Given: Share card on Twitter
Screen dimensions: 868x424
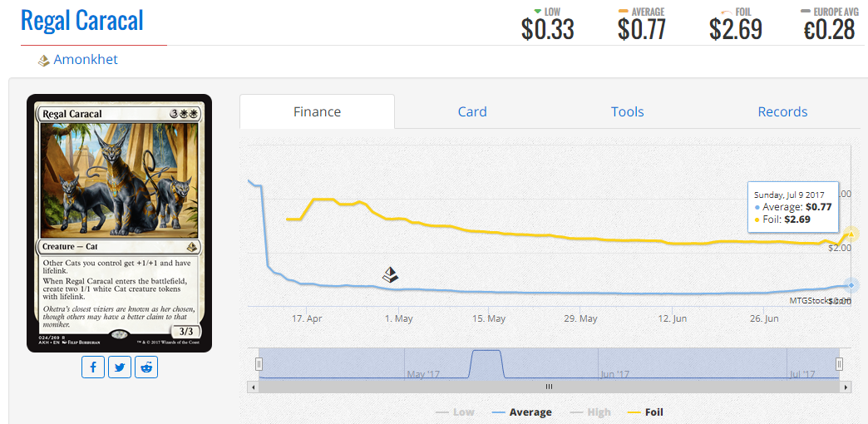Looking at the screenshot, I should pos(120,367).
